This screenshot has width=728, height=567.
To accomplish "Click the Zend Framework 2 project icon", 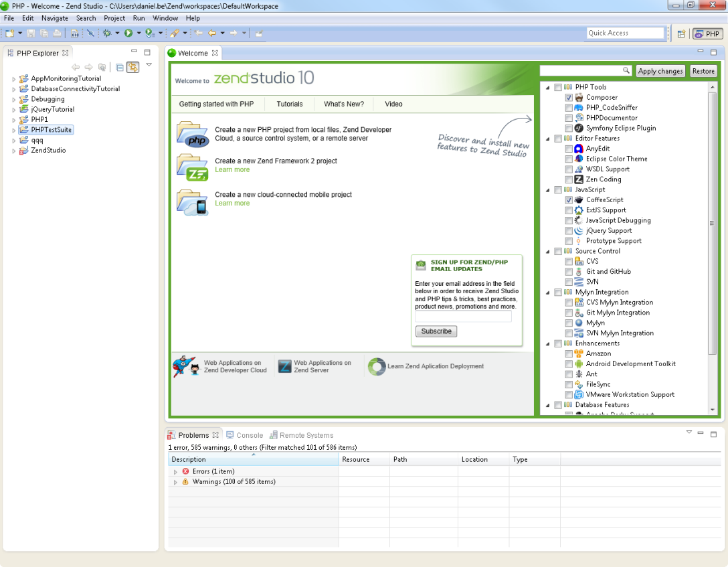I will coord(192,167).
